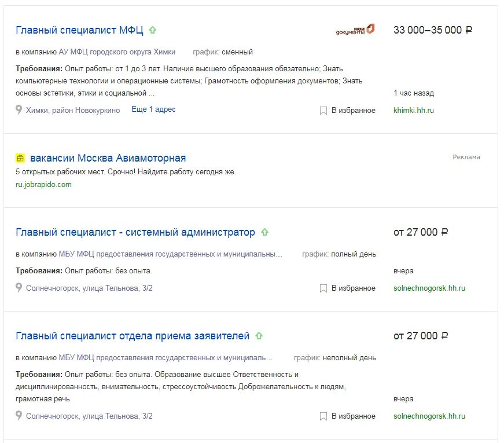Click location pin in системный администратор listing
The width and height of the screenshot is (504, 443).
19,288
